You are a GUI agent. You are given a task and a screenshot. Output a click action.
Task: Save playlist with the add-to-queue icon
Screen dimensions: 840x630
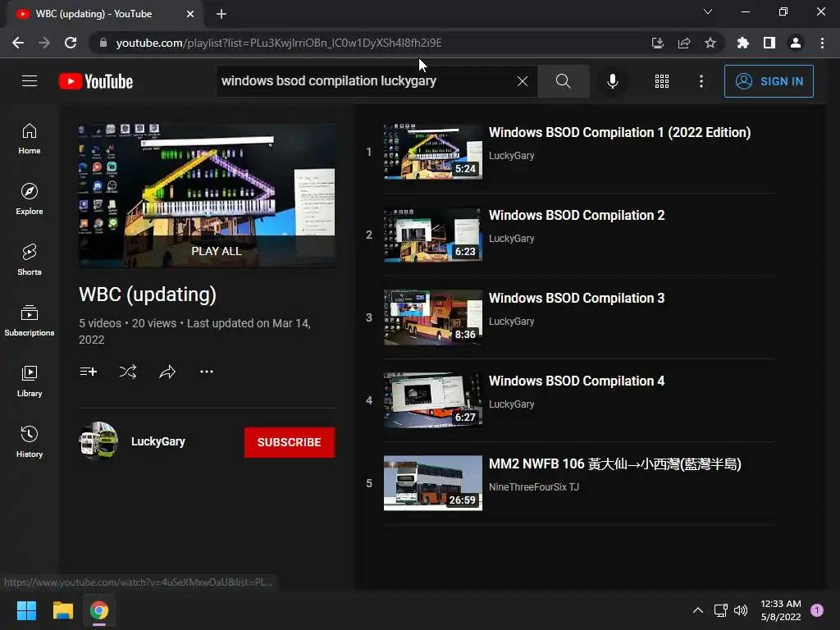click(89, 372)
